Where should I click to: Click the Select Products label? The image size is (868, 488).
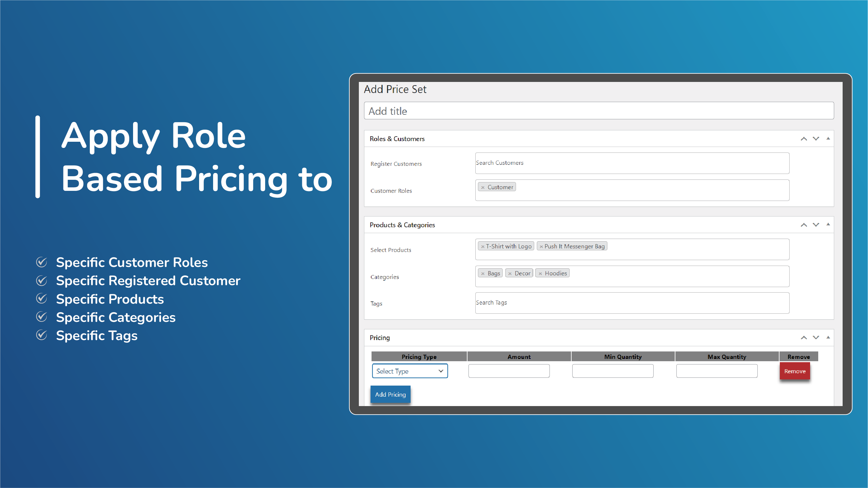click(x=390, y=250)
